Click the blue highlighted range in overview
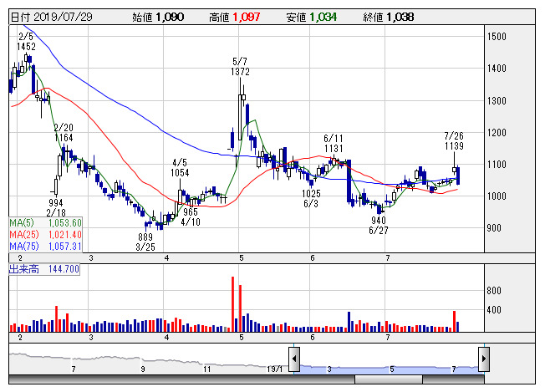 tap(389, 366)
